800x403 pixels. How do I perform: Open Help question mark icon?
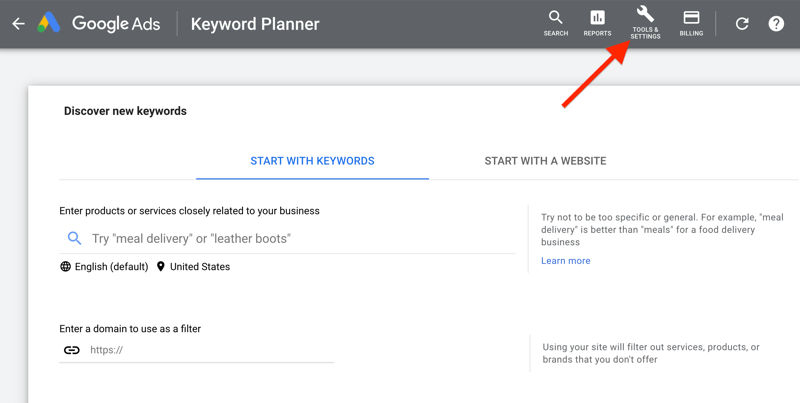(x=776, y=23)
